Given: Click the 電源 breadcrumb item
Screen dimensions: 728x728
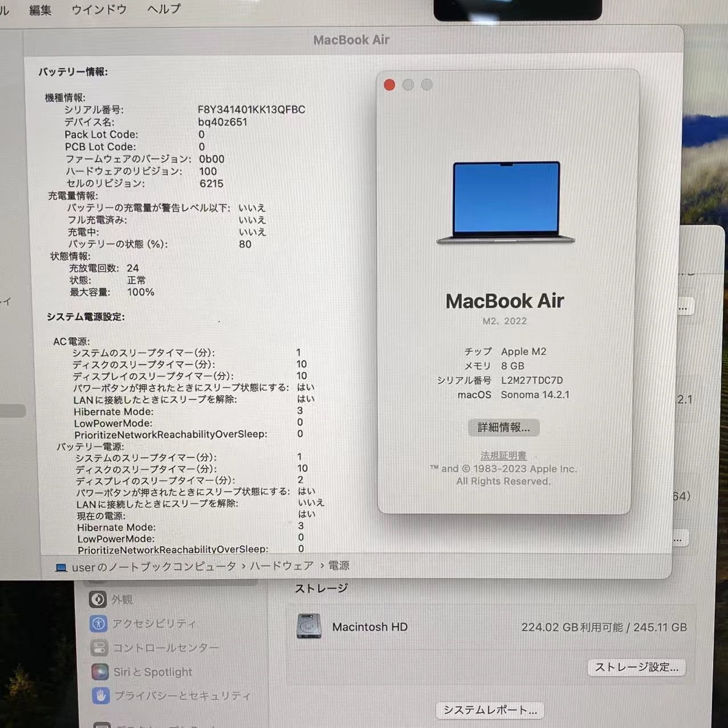Looking at the screenshot, I should [x=339, y=566].
